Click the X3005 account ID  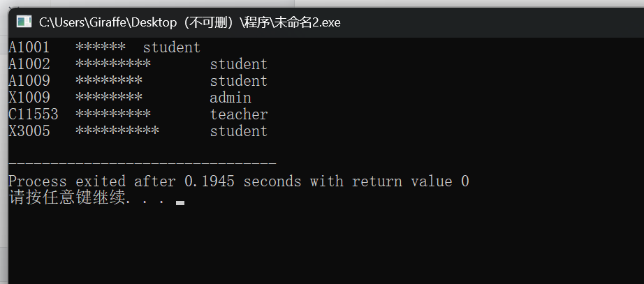pyautogui.click(x=29, y=131)
